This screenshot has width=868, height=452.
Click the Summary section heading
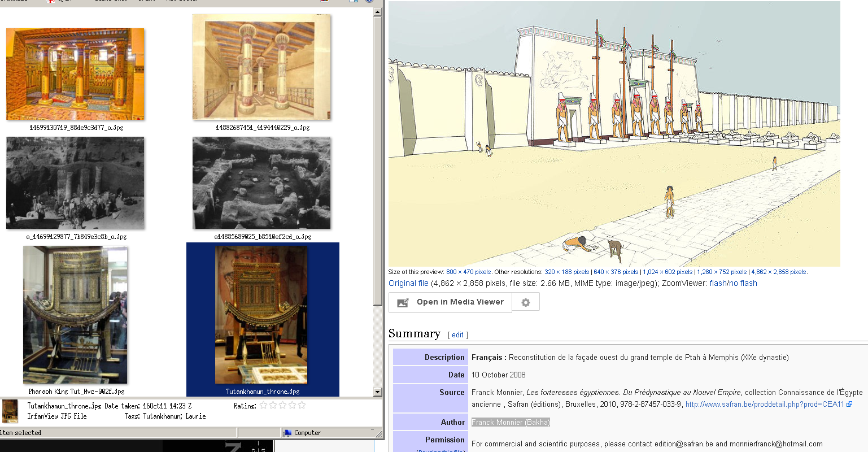coord(415,333)
